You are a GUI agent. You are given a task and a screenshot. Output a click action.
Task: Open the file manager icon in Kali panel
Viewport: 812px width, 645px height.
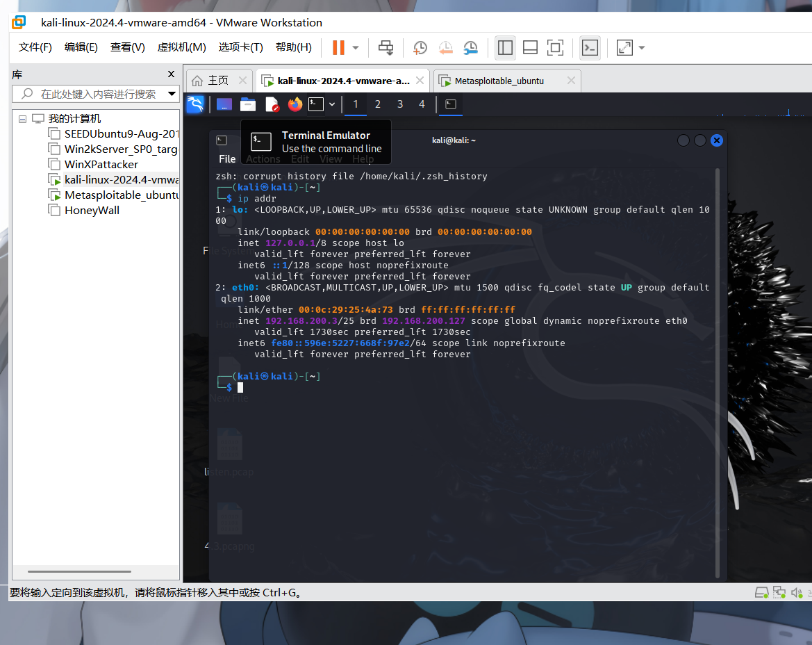(x=248, y=104)
